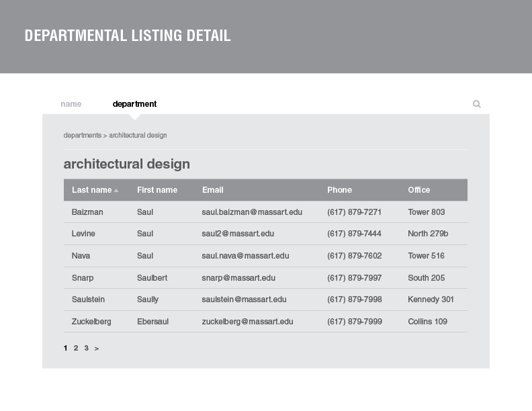Sort by Email column header
The image size is (532, 411).
(x=213, y=190)
